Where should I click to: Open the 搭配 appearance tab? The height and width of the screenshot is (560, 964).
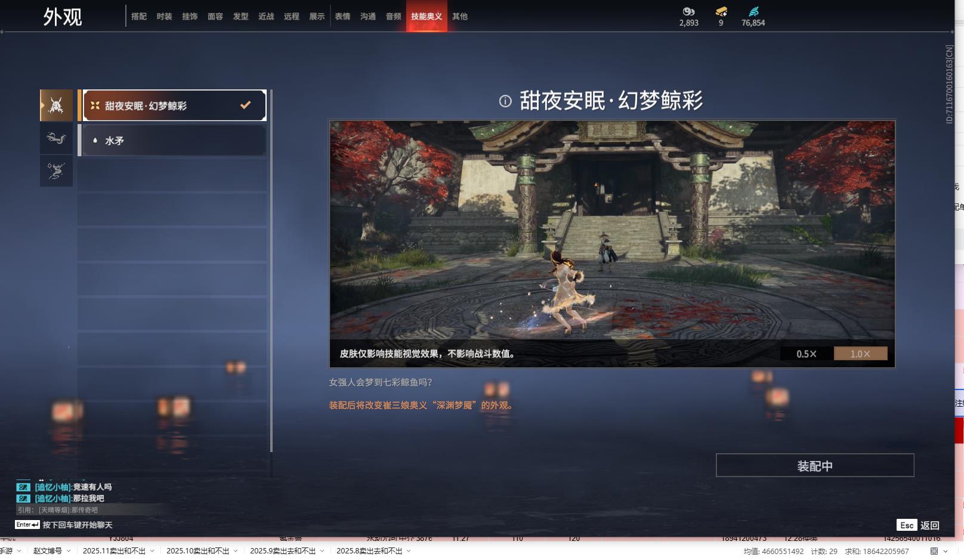point(139,17)
